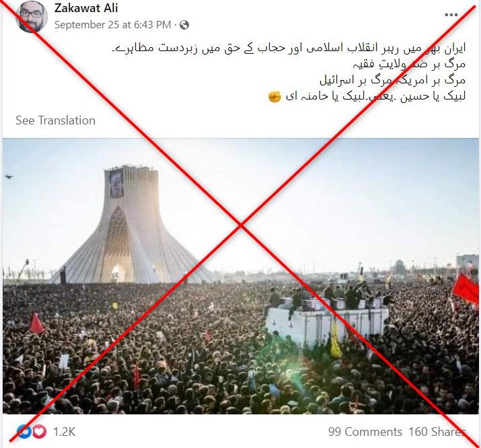481x448 pixels.
Task: Open Zakawat Ali's profile picture
Action: coord(32,17)
